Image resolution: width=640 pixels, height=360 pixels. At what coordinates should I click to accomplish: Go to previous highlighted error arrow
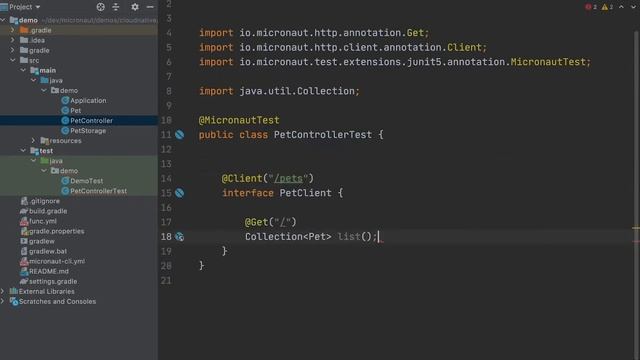coord(621,7)
